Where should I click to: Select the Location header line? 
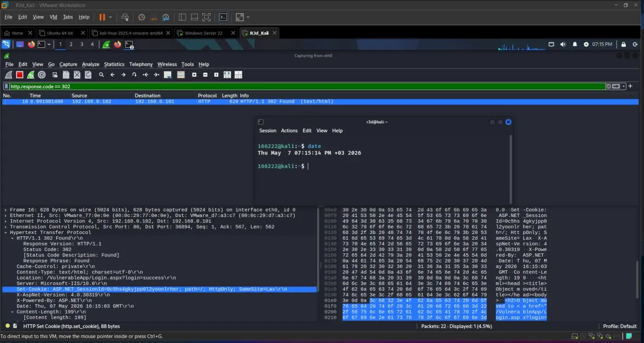96,278
